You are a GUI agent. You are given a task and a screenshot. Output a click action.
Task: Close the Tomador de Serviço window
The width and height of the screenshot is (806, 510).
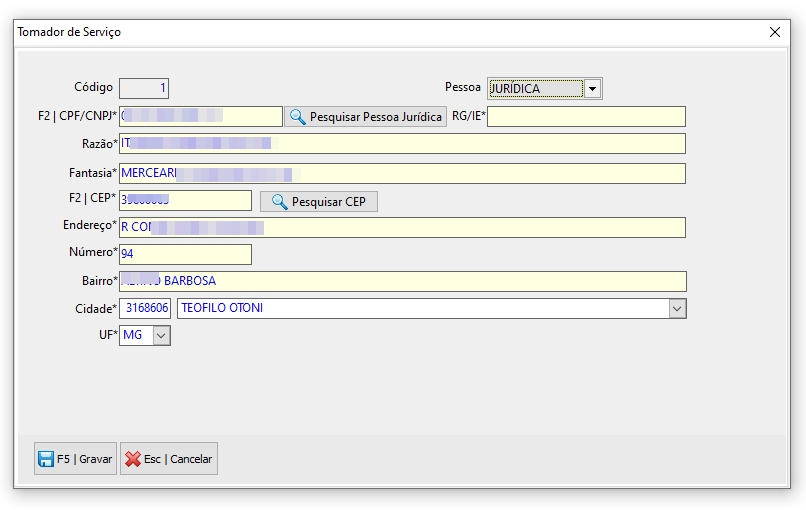775,32
